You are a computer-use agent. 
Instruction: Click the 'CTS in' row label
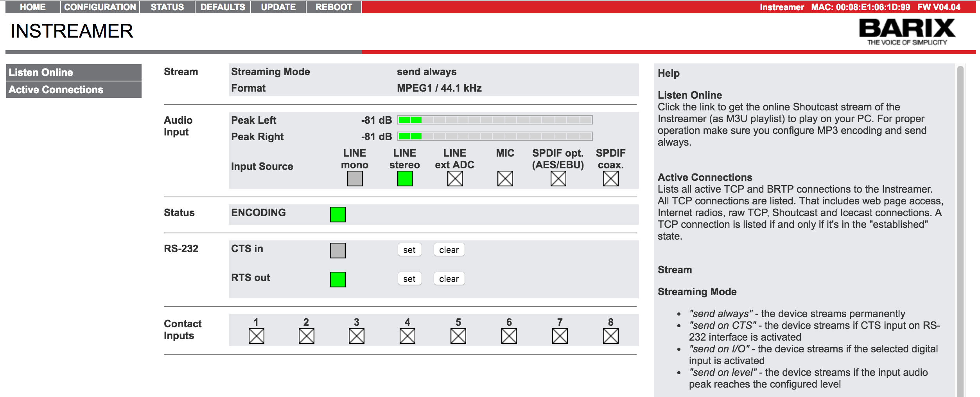(x=247, y=249)
